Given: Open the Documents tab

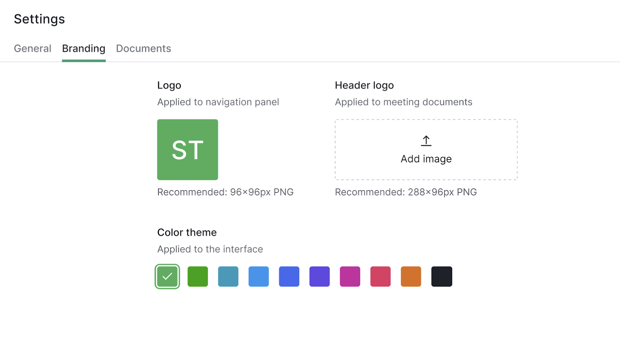Looking at the screenshot, I should 143,48.
